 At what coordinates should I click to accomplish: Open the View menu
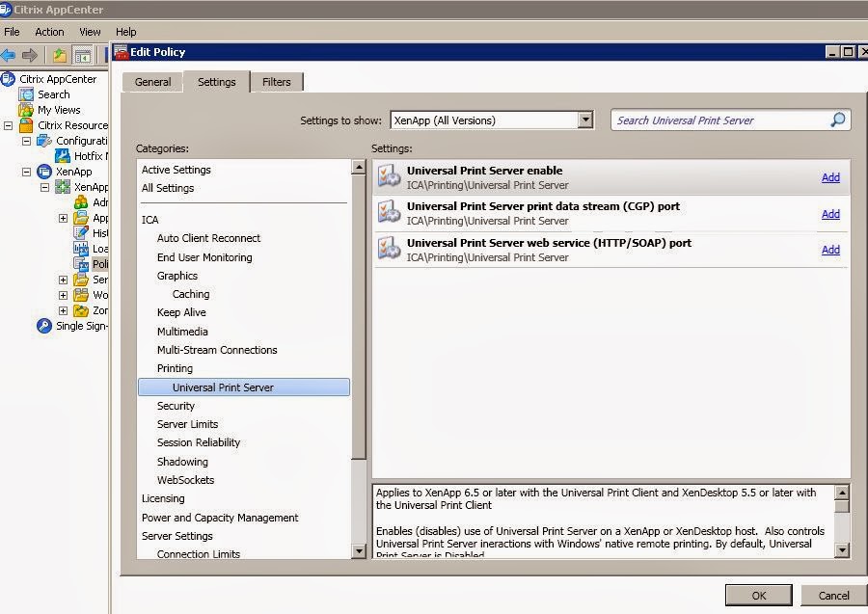coord(90,32)
